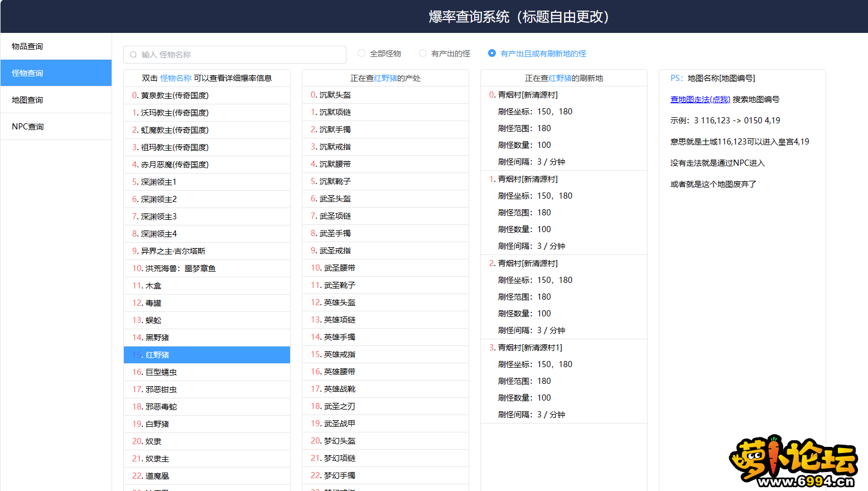
Task: Select the 巨型蠕虫 row
Action: pyautogui.click(x=207, y=372)
